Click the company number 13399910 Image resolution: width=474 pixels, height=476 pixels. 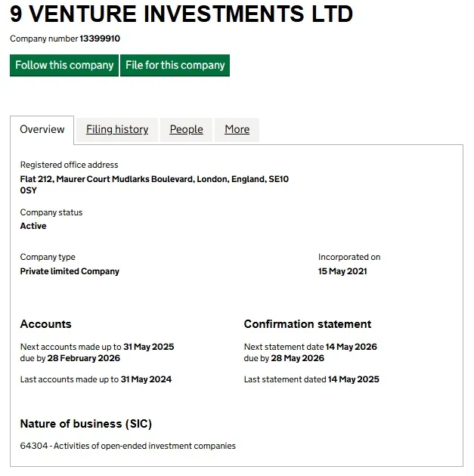click(x=100, y=39)
